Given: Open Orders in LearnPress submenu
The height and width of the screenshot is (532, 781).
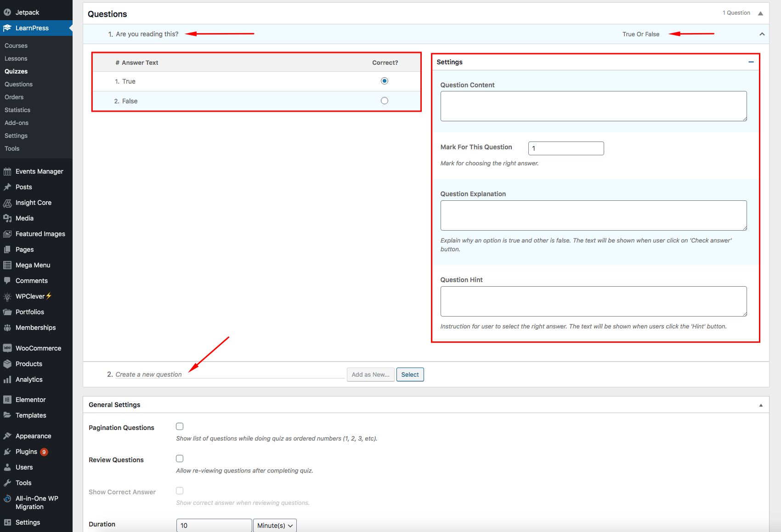Looking at the screenshot, I should [14, 97].
